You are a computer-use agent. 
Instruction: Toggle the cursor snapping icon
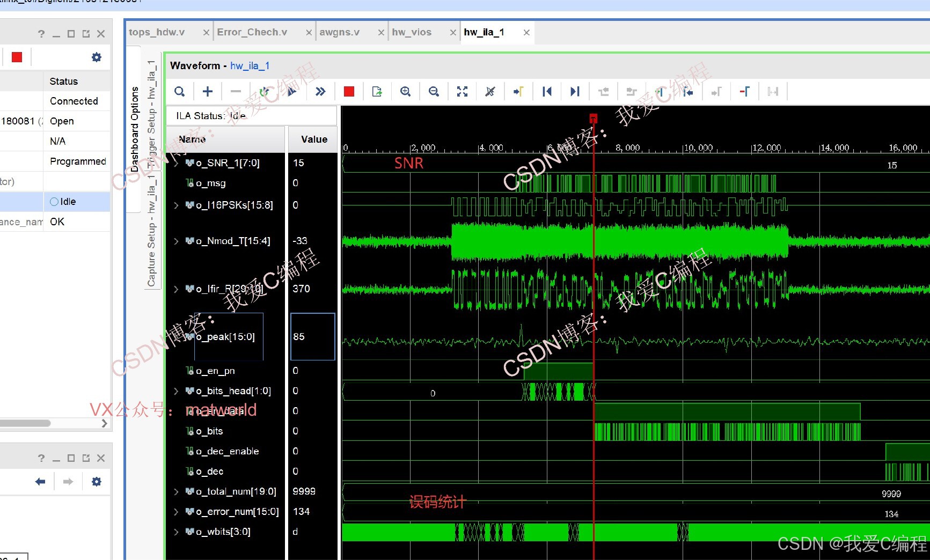(x=490, y=92)
